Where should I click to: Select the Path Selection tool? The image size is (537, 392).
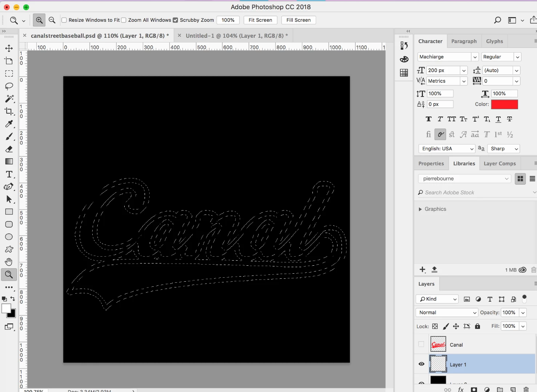click(9, 199)
